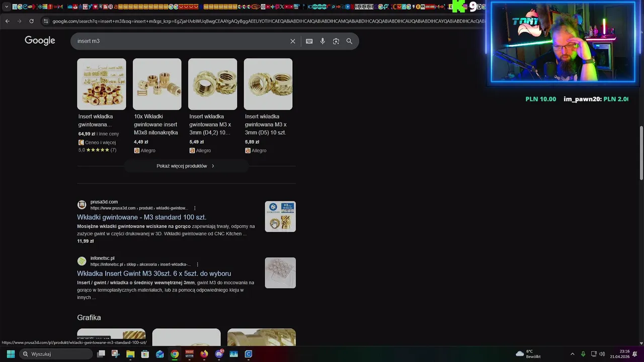Image resolution: width=644 pixels, height=362 pixels.
Task: Open the on-screen keyboard input tool
Action: [309, 41]
